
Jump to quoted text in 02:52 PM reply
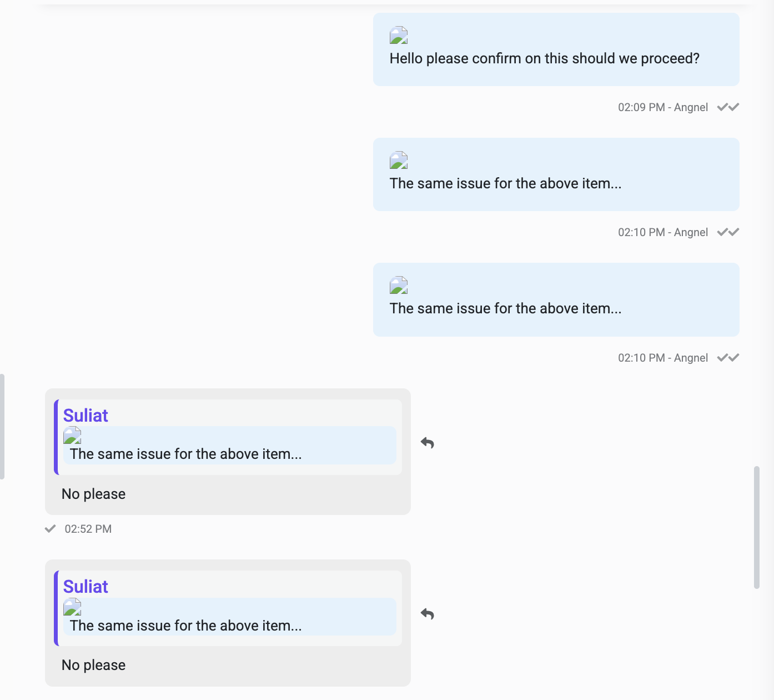point(185,454)
